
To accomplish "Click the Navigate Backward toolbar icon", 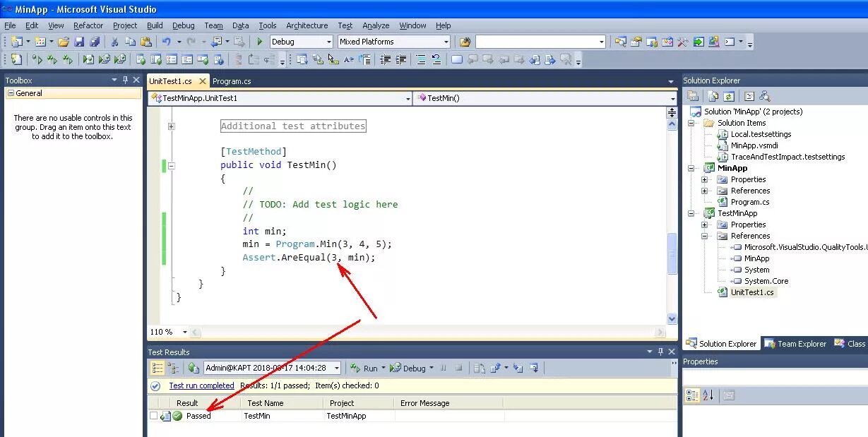I will 215,42.
